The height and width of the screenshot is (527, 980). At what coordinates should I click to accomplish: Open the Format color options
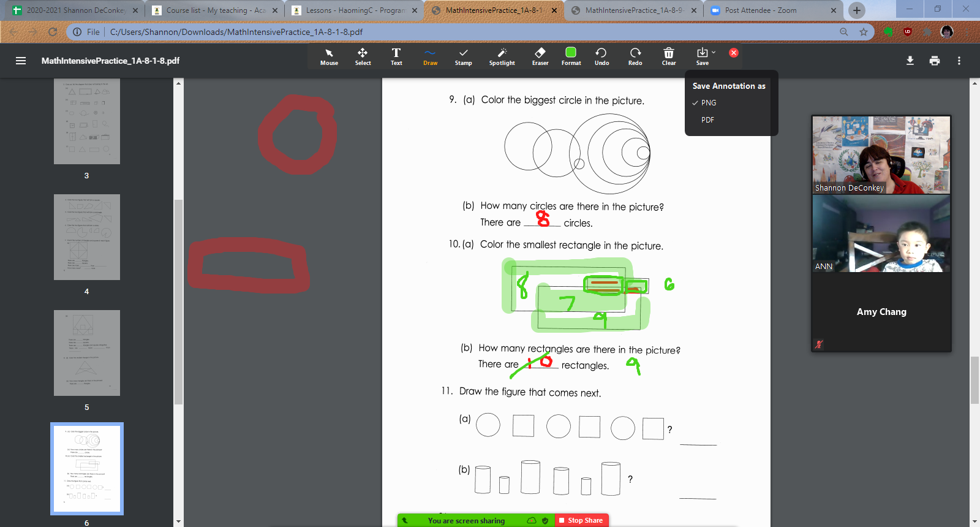pyautogui.click(x=571, y=57)
